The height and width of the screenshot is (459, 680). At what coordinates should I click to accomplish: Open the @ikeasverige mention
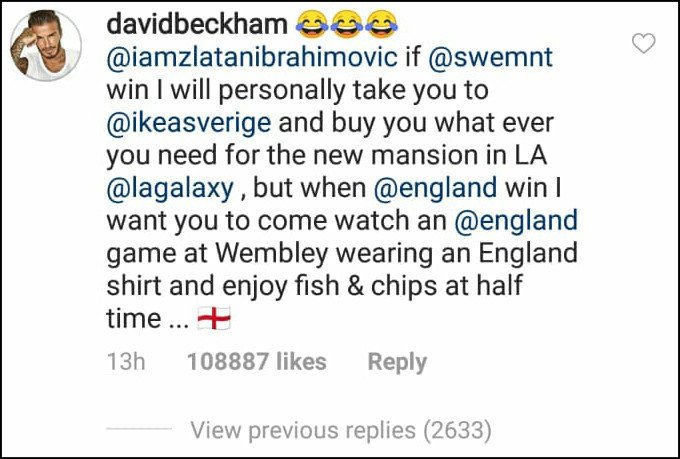(189, 123)
